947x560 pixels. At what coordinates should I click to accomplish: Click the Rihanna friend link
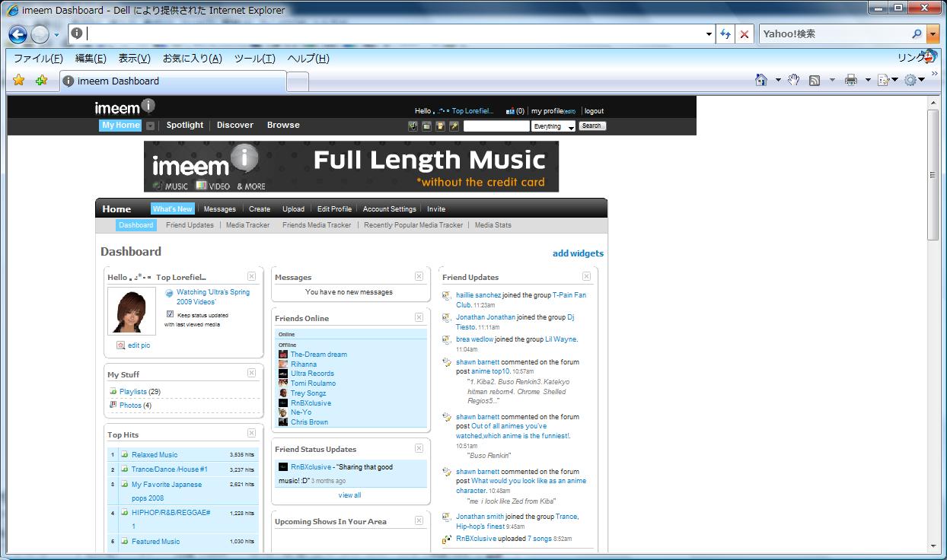pyautogui.click(x=304, y=364)
